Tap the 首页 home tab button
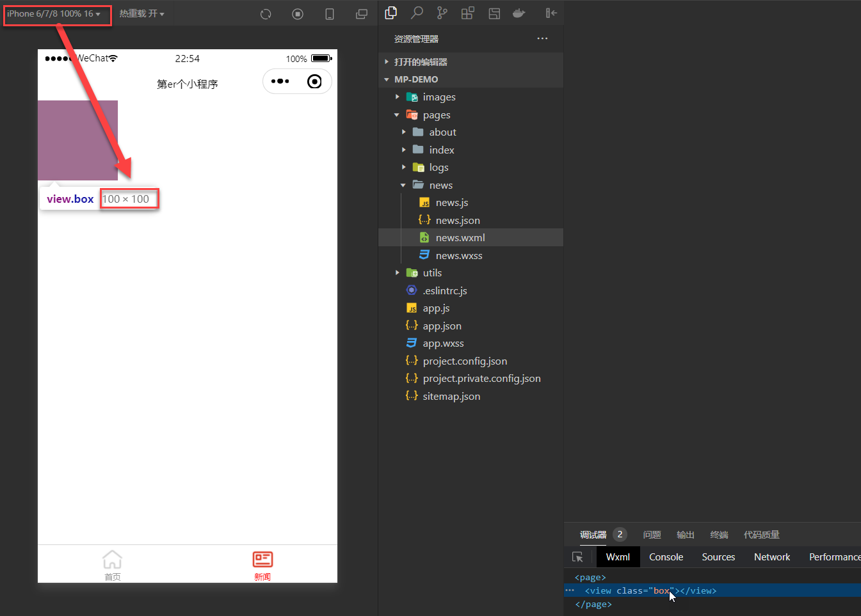The image size is (861, 616). (113, 565)
